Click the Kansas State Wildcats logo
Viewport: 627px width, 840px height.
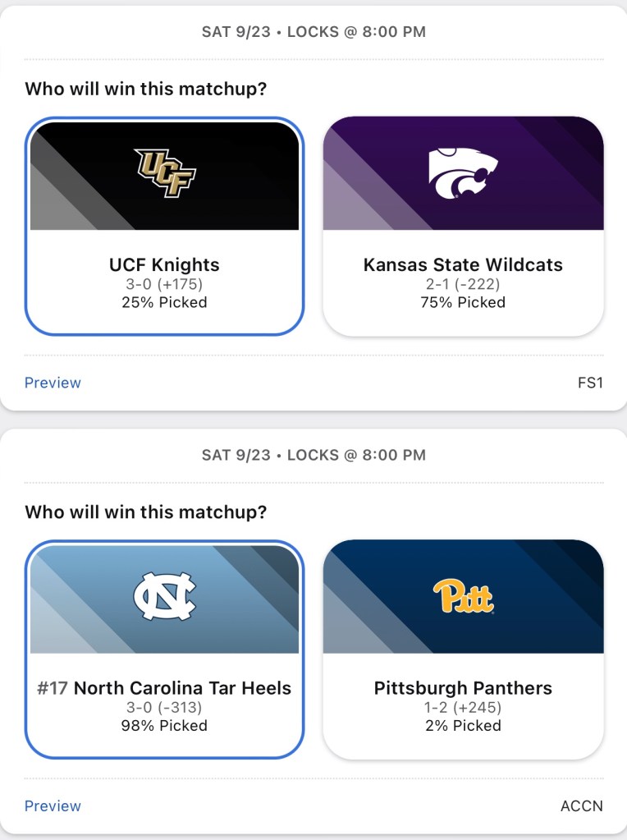click(x=463, y=174)
